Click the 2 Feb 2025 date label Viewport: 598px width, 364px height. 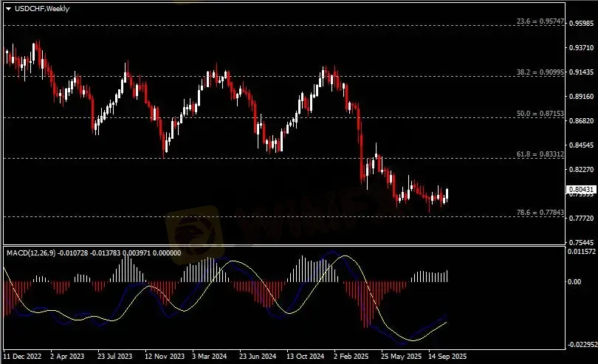tap(351, 357)
